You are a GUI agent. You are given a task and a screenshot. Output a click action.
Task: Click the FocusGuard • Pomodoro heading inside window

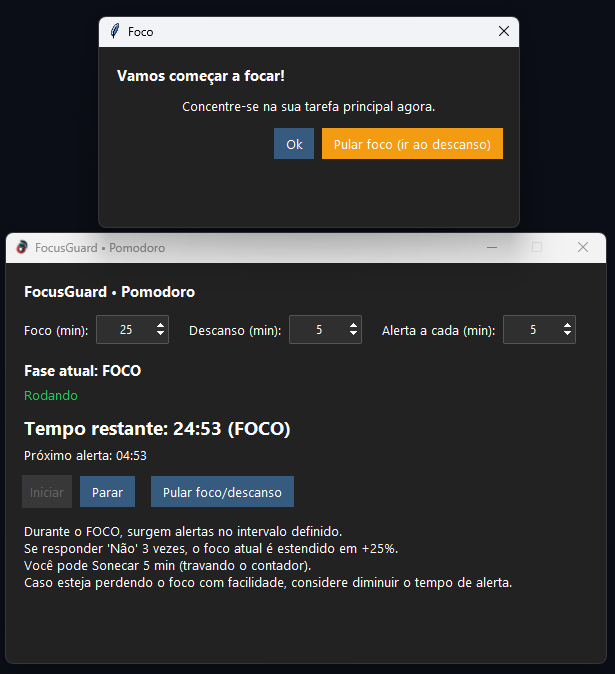[x=110, y=292]
